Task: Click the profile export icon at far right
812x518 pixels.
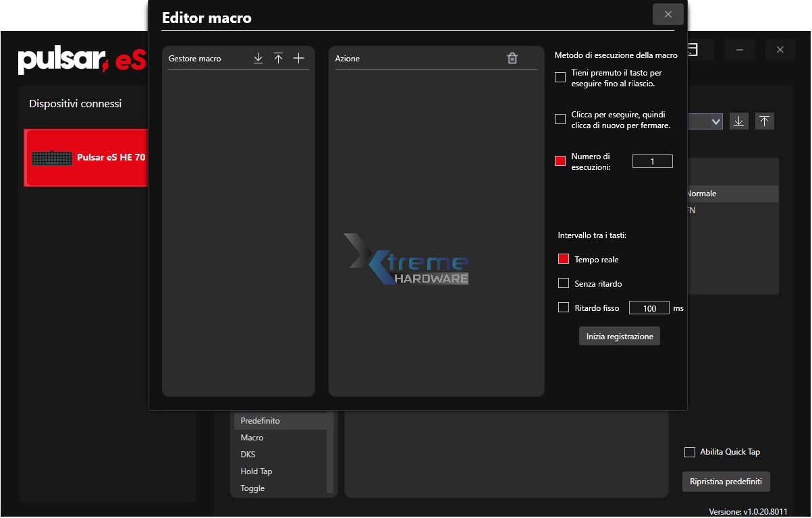Action: click(x=764, y=121)
